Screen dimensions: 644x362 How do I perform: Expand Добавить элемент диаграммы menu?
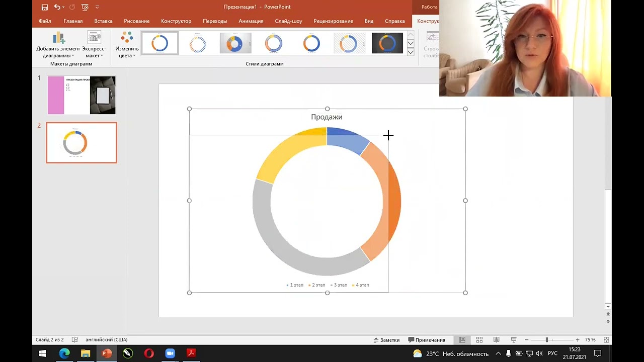click(58, 45)
